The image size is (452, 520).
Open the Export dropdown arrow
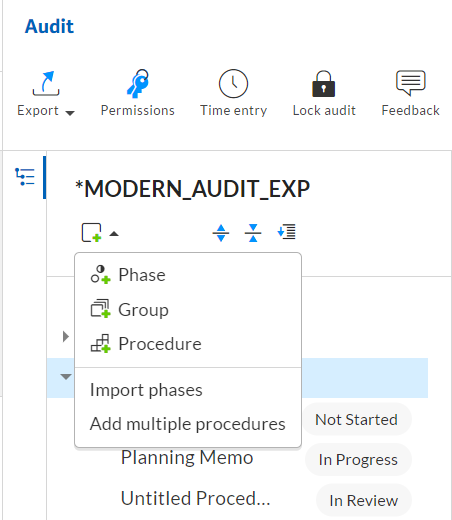[x=70, y=113]
